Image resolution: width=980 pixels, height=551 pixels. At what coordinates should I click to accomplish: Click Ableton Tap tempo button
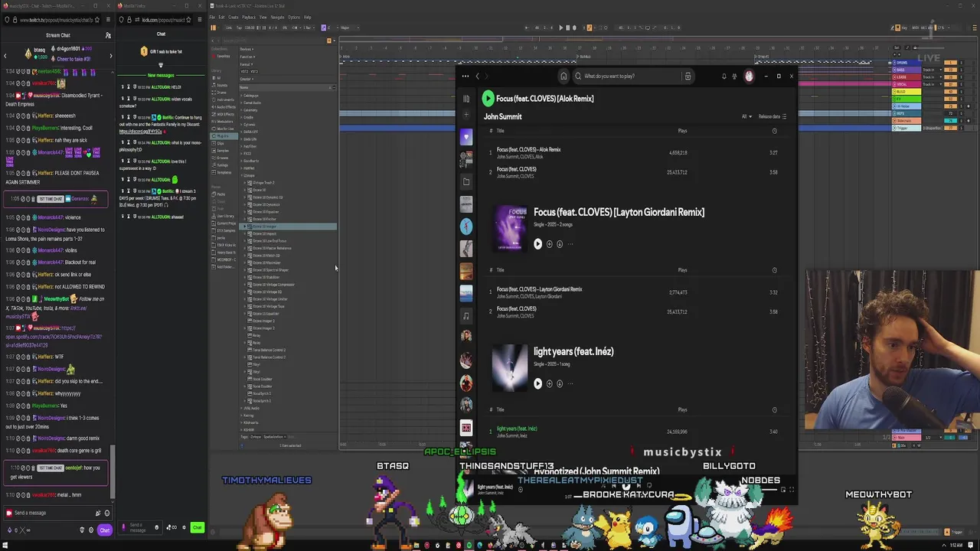(x=240, y=28)
